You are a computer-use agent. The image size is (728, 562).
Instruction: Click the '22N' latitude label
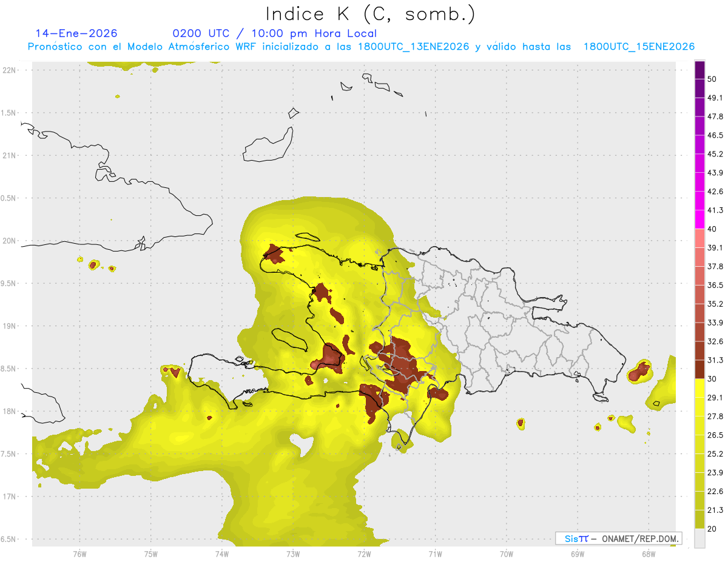[x=10, y=70]
